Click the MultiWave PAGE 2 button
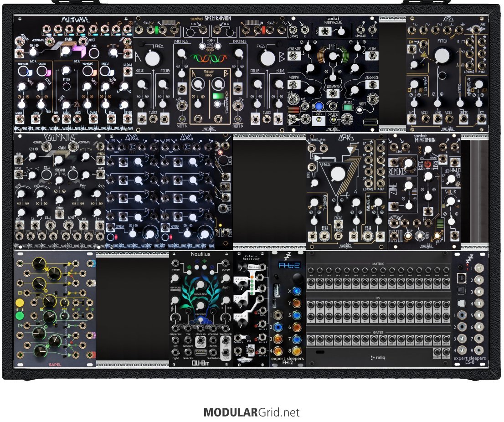Screen dimensions: 504x422 (105, 71)
